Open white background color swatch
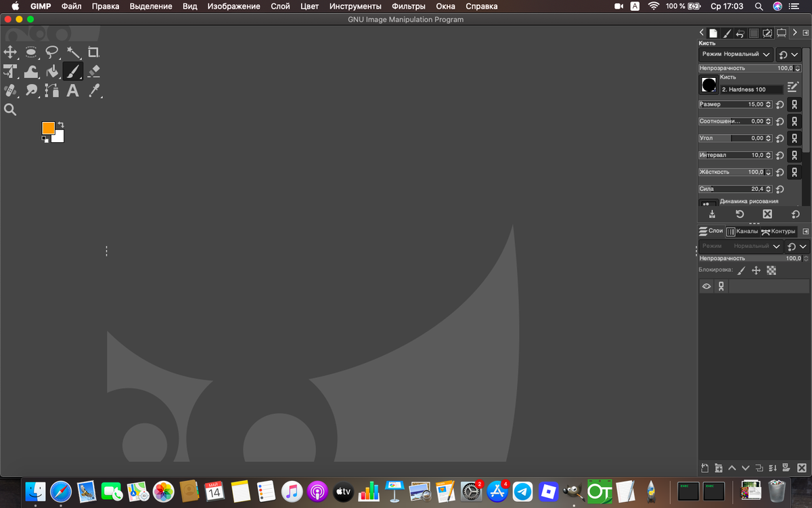This screenshot has height=508, width=812. (x=58, y=136)
